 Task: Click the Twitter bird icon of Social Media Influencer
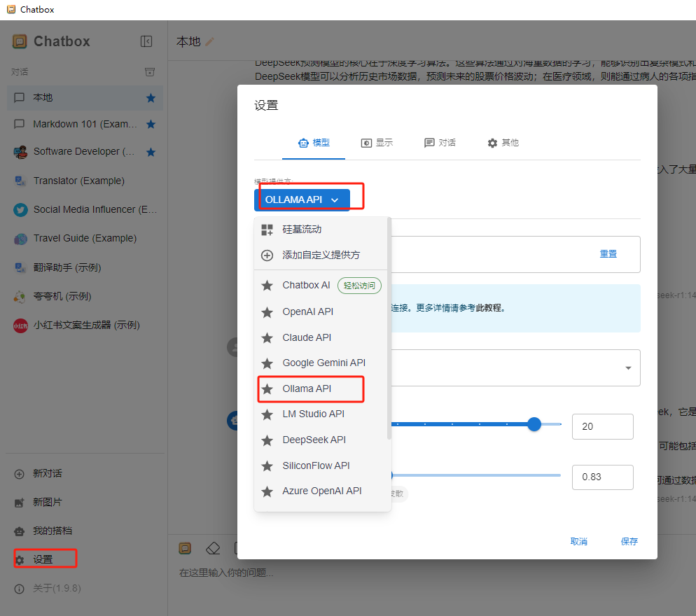tap(20, 209)
